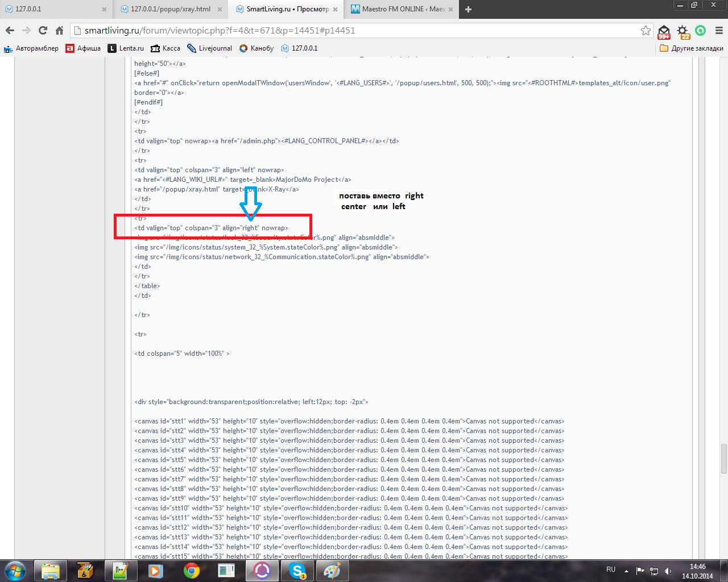Bookmark this page with the star icon
Viewport: 728px width, 582px height.
click(x=646, y=31)
